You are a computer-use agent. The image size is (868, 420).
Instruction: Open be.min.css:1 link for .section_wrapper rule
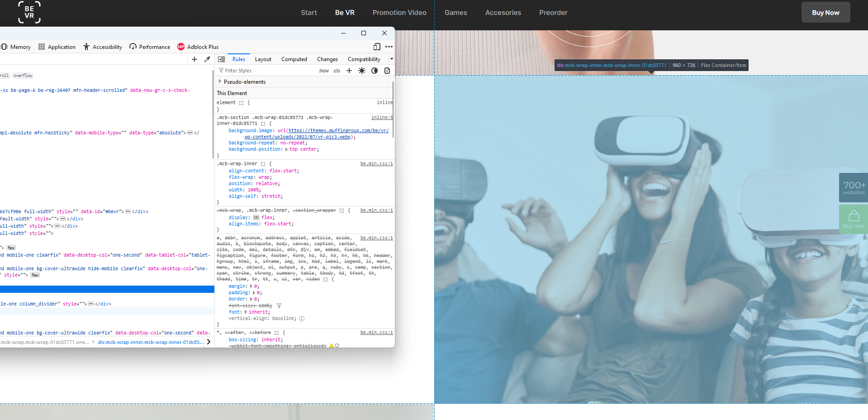(x=376, y=210)
